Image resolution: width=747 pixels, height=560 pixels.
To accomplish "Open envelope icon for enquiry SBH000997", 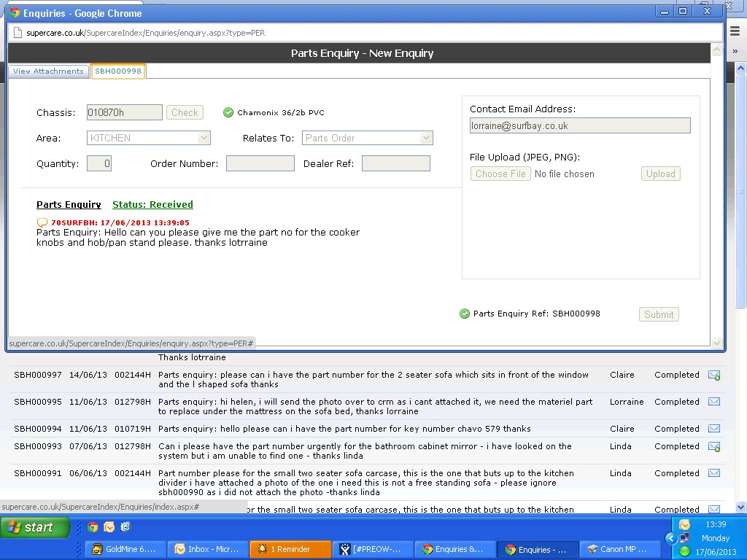I will point(714,376).
